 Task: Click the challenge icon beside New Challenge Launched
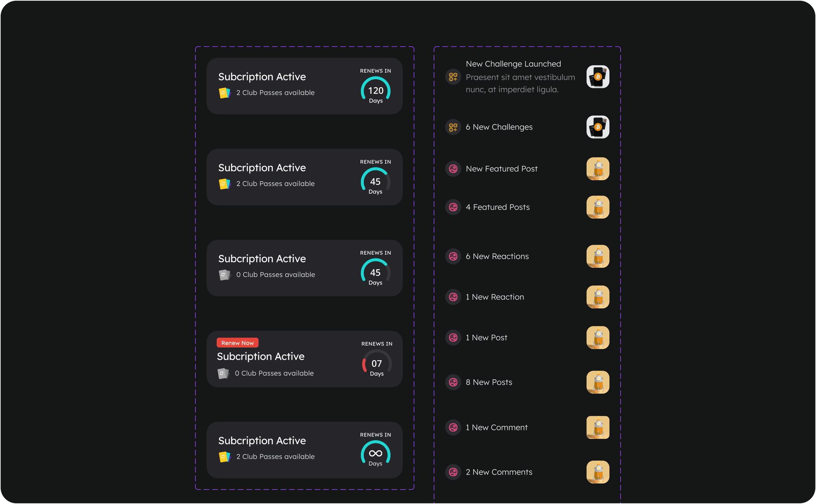coord(453,76)
